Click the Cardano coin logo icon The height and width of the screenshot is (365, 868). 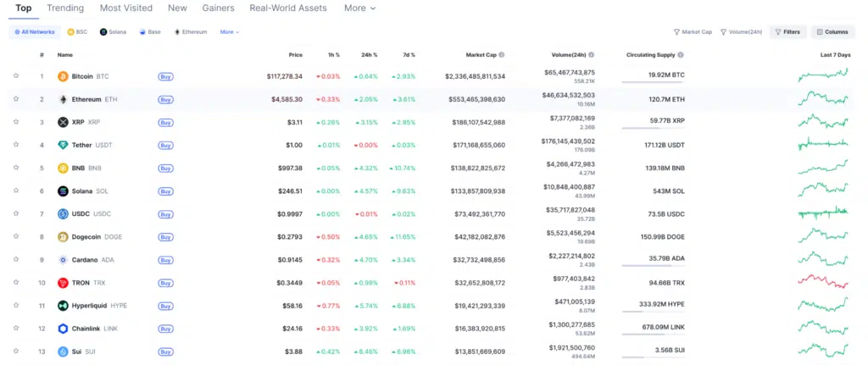click(63, 260)
